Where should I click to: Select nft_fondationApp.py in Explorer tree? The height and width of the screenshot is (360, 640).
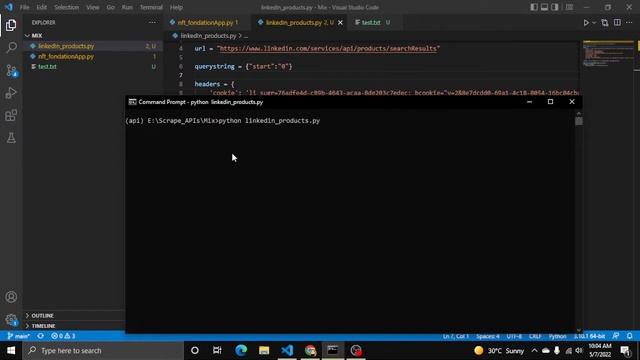coord(93,56)
